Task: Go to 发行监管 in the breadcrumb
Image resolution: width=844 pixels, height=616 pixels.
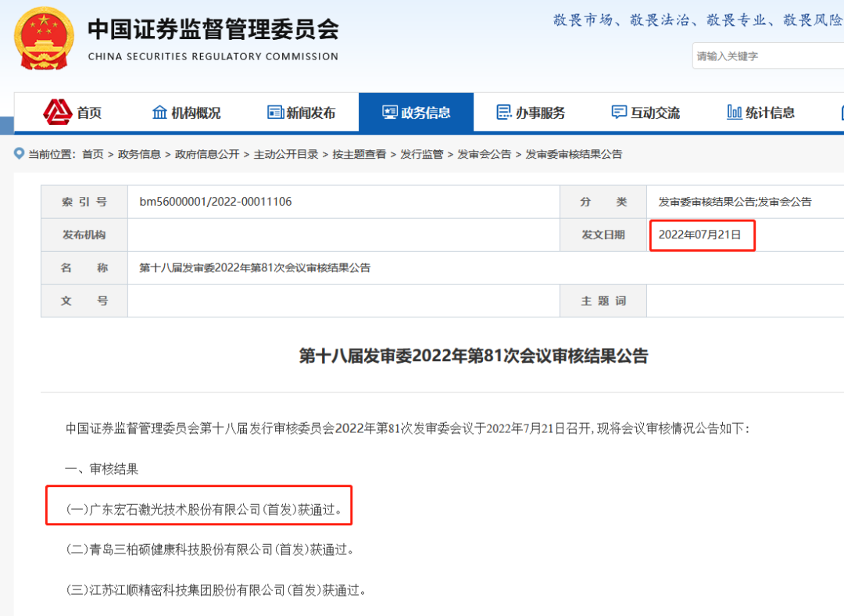Action: point(421,155)
